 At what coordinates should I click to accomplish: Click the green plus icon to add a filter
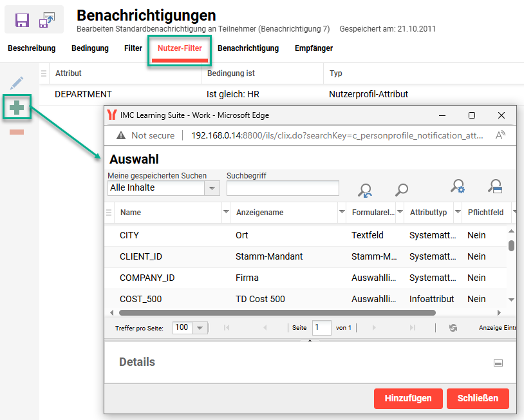[15, 107]
